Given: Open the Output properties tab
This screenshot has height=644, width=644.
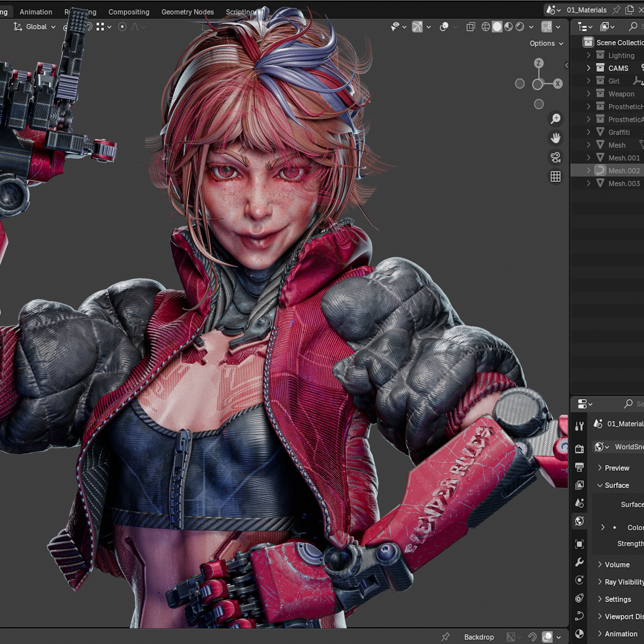Looking at the screenshot, I should [579, 467].
